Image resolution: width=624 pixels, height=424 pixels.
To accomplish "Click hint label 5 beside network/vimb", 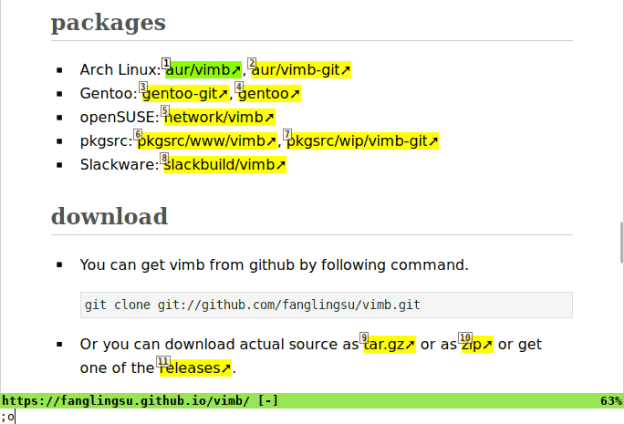I will (166, 111).
